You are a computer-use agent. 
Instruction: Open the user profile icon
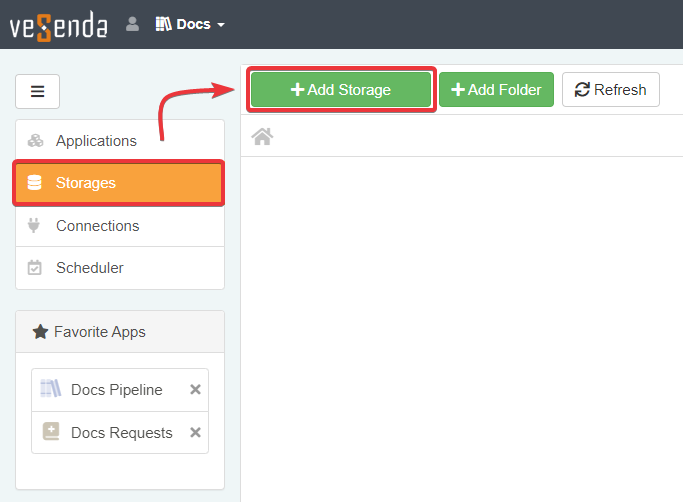132,24
